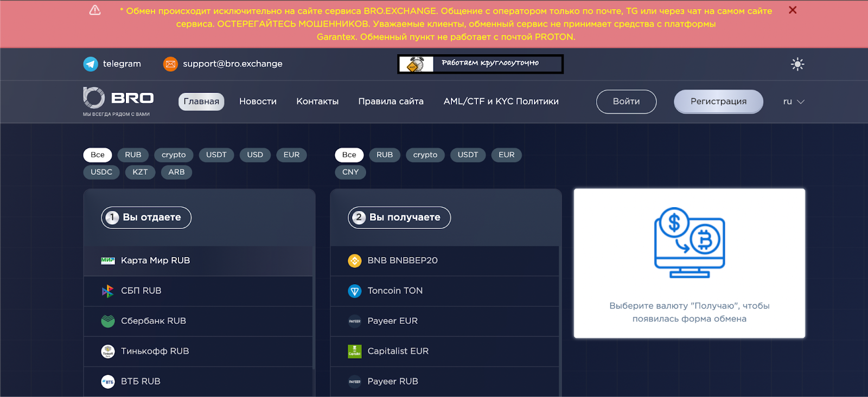Open Правила сайта page
This screenshot has width=868, height=397.
tap(391, 101)
